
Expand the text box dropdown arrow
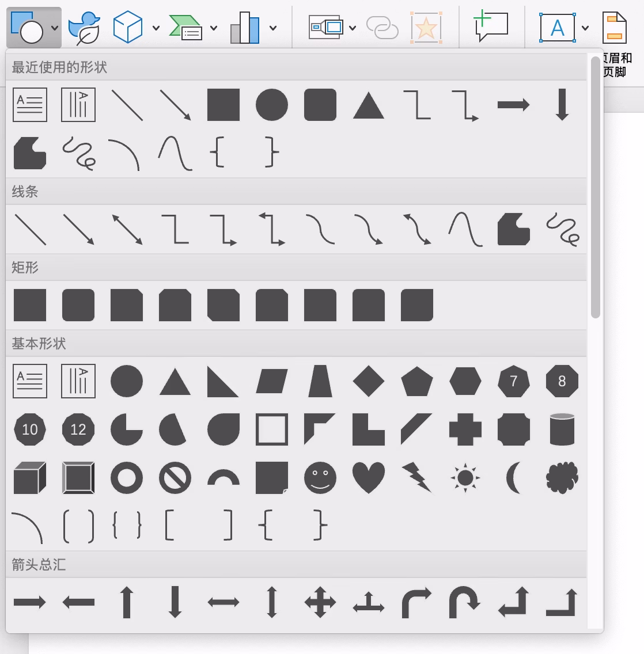(x=585, y=28)
